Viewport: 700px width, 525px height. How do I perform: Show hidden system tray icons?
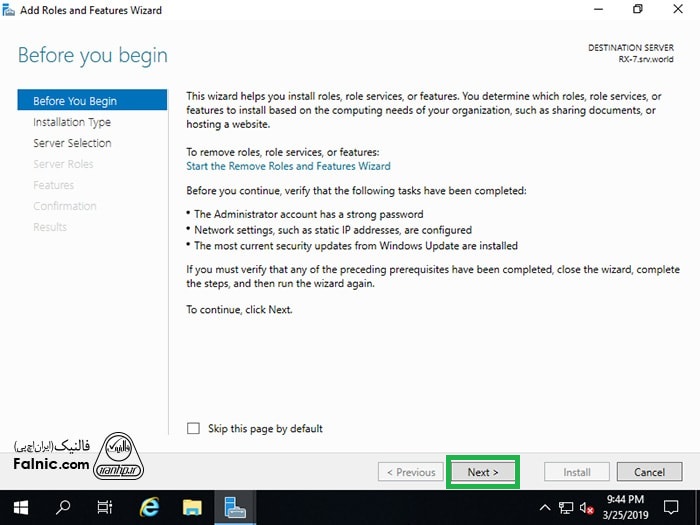tap(545, 507)
